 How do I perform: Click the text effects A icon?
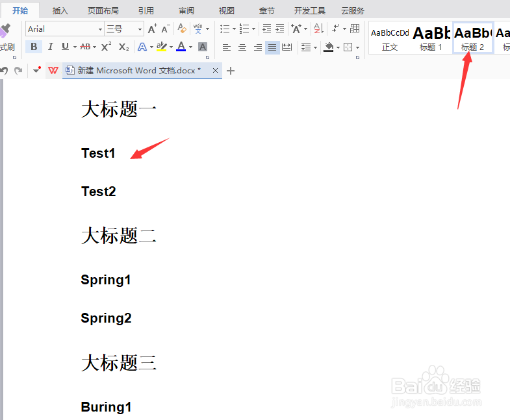(142, 47)
